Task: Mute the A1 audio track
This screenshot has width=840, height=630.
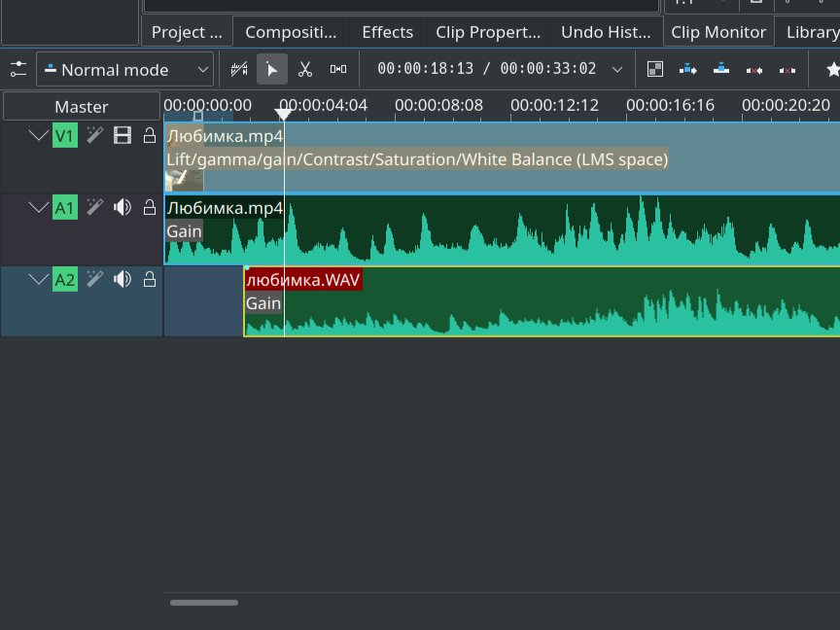Action: point(122,207)
